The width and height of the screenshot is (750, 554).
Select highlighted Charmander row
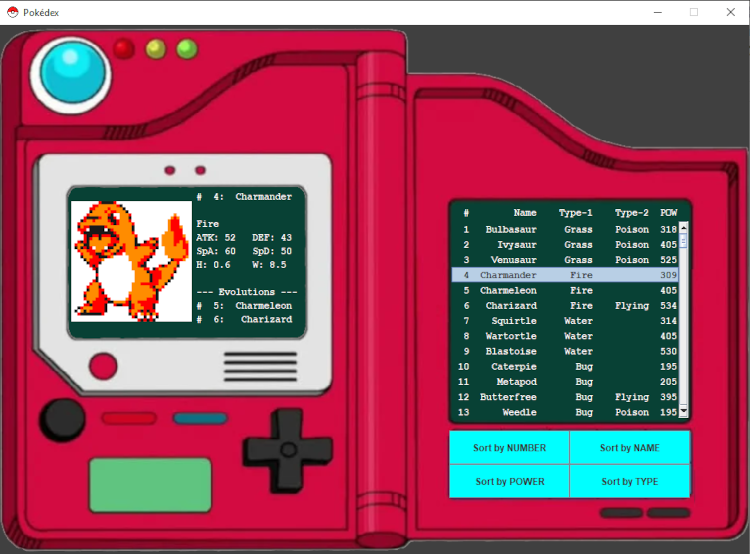pos(565,275)
